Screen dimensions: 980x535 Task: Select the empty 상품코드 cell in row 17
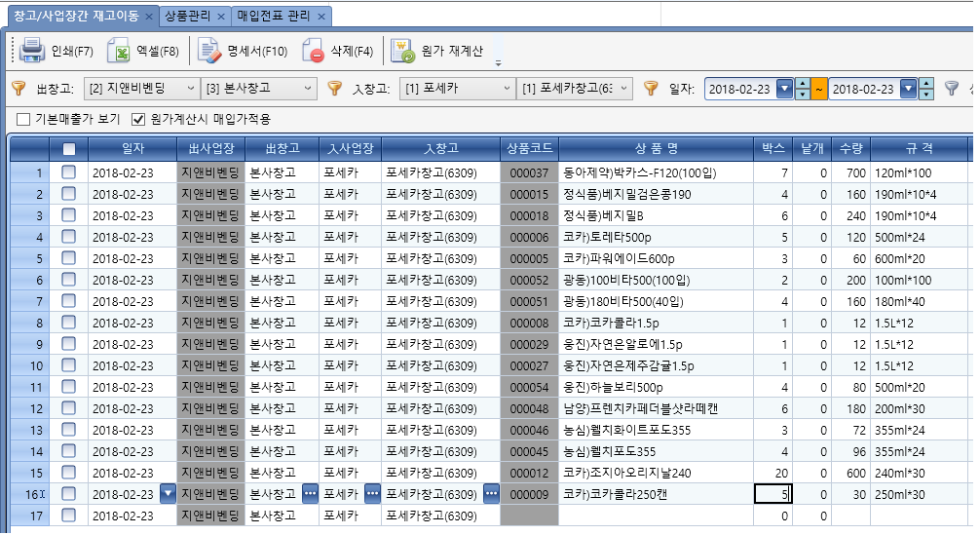tap(529, 516)
